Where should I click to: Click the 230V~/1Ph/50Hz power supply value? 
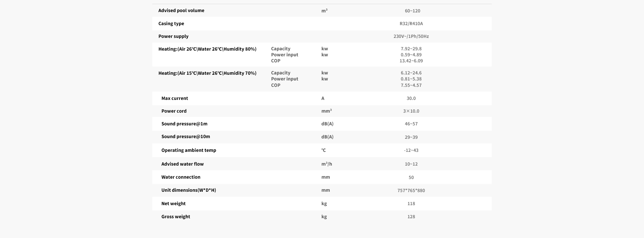pyautogui.click(x=411, y=36)
